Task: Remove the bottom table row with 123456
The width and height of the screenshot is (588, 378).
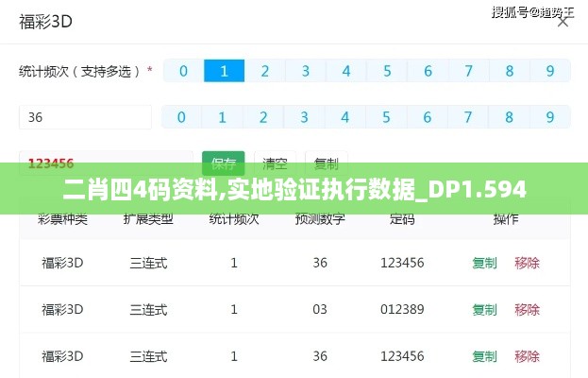Action: tap(527, 356)
